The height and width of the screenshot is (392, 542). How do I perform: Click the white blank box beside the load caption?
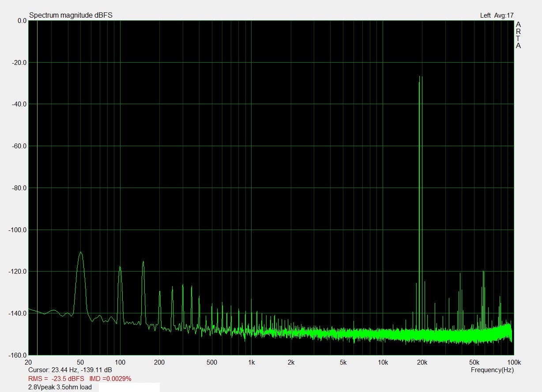pos(129,388)
